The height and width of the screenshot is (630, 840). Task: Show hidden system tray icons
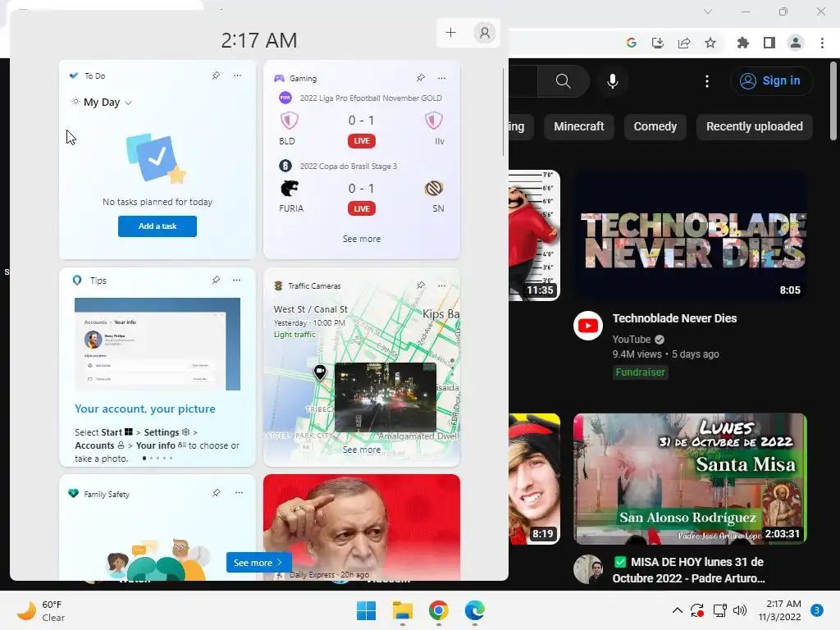677,610
